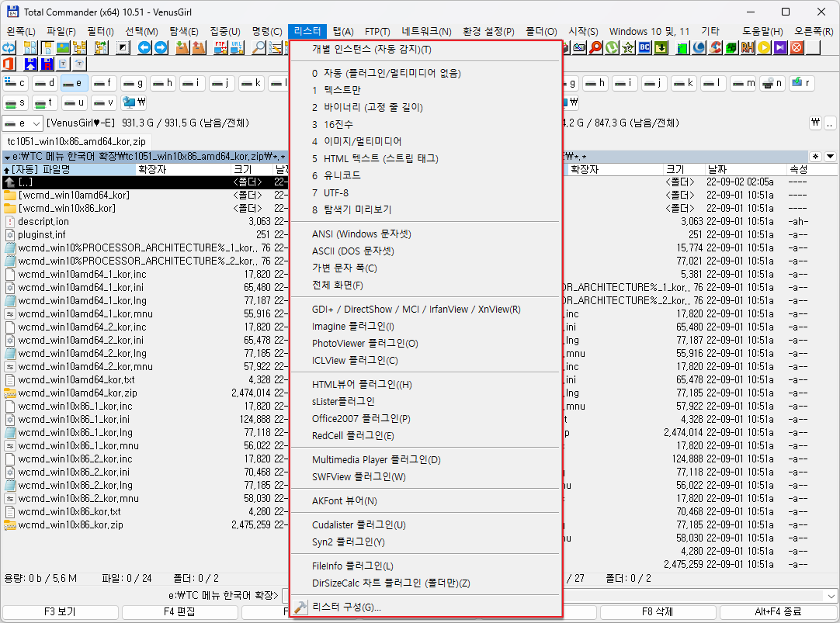840x623 pixels.
Task: Click the F8 삭제 button
Action: [658, 612]
